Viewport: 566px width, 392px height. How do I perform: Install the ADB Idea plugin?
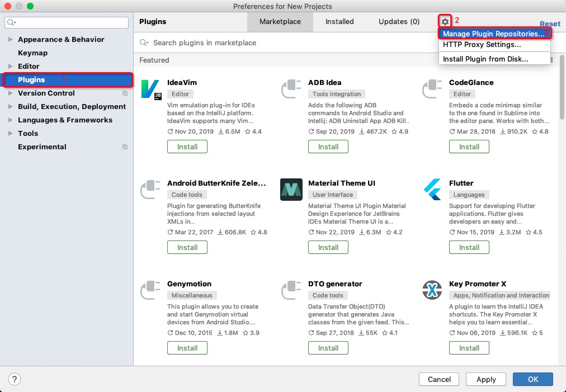point(328,147)
